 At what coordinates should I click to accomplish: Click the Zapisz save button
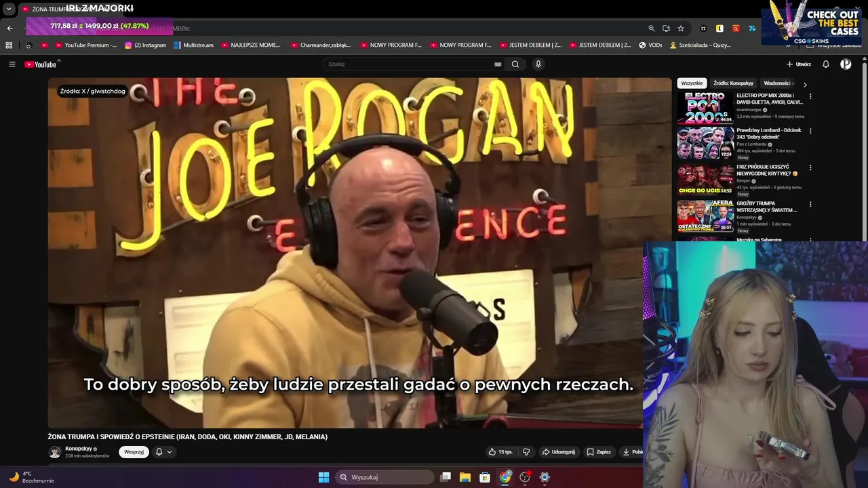pyautogui.click(x=599, y=452)
